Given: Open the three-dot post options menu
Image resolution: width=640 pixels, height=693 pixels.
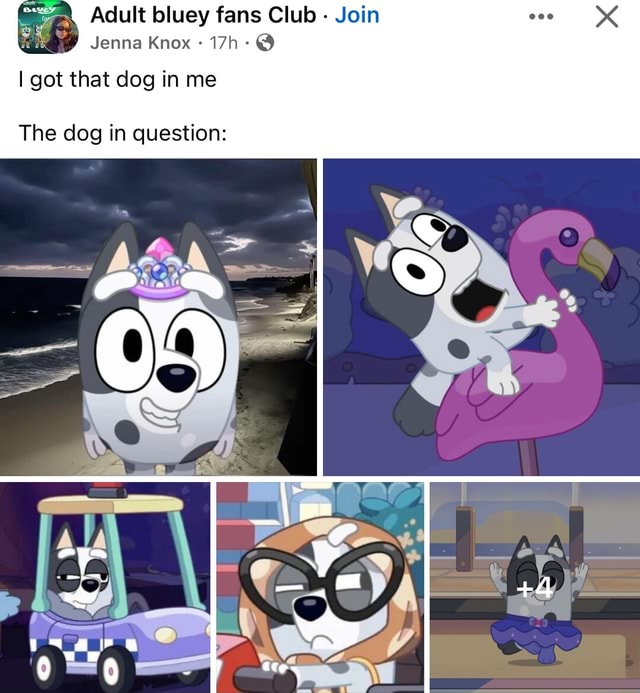Looking at the screenshot, I should (541, 17).
